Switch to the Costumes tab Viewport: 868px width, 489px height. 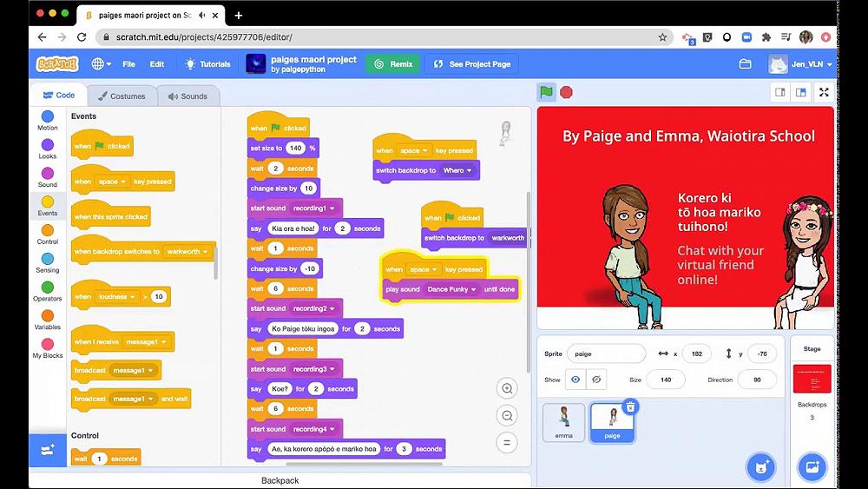point(122,96)
